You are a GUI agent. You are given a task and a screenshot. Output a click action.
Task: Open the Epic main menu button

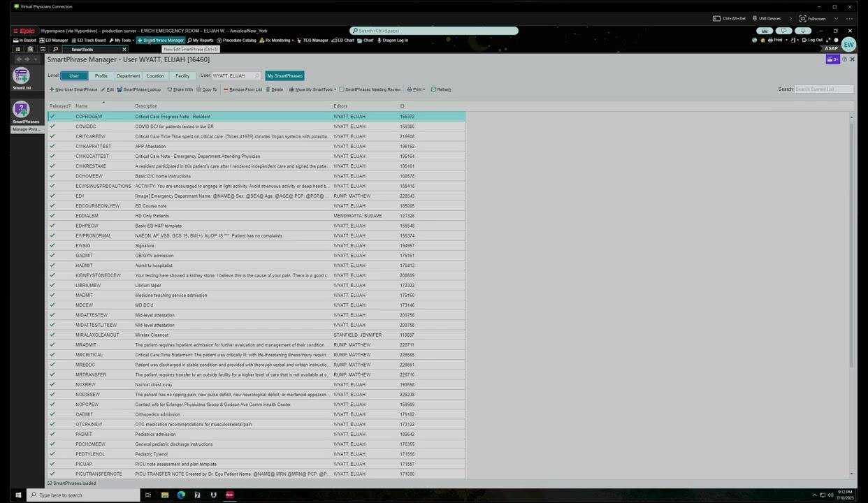click(x=24, y=31)
